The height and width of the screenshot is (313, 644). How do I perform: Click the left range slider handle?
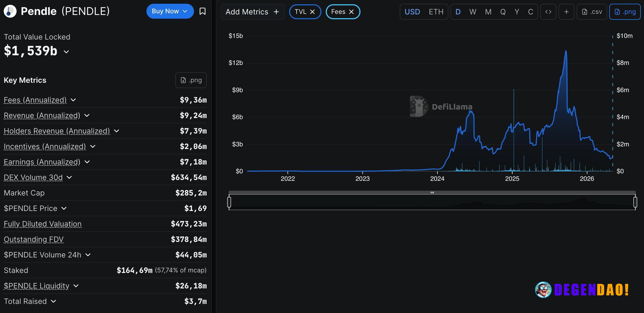tap(229, 202)
